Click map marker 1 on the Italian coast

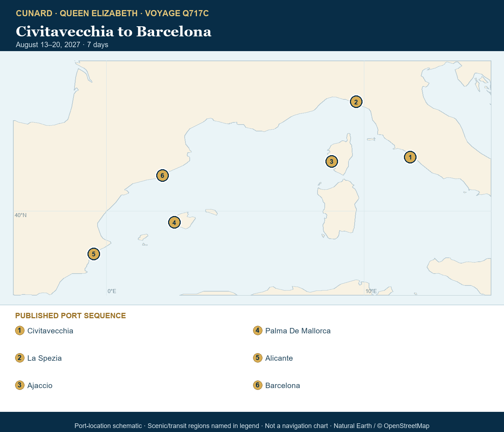(410, 157)
